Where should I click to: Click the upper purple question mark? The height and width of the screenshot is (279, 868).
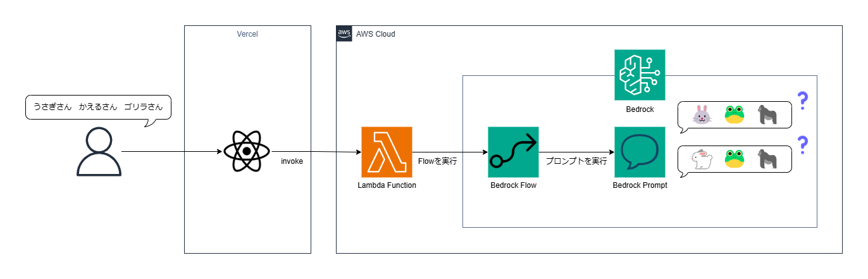tap(803, 101)
